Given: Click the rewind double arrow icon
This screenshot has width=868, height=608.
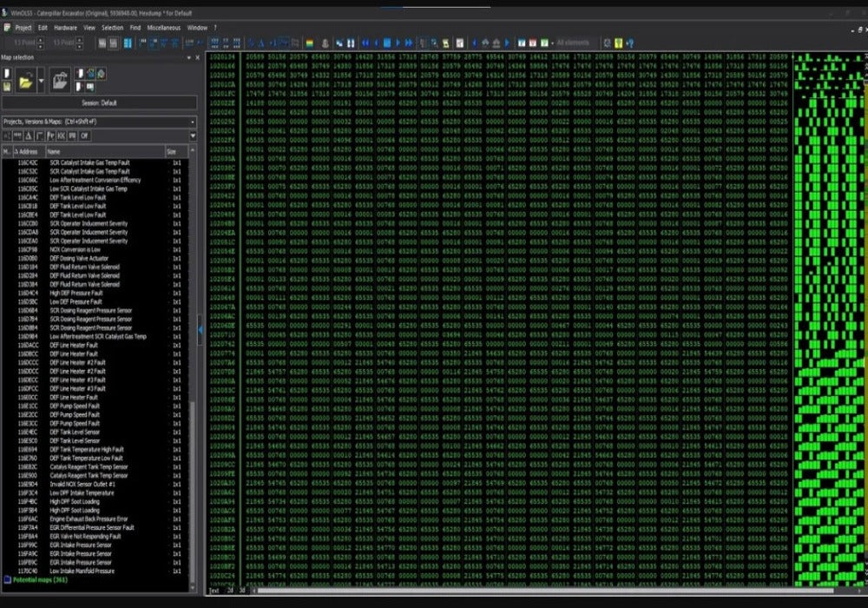Looking at the screenshot, I should (x=365, y=43).
